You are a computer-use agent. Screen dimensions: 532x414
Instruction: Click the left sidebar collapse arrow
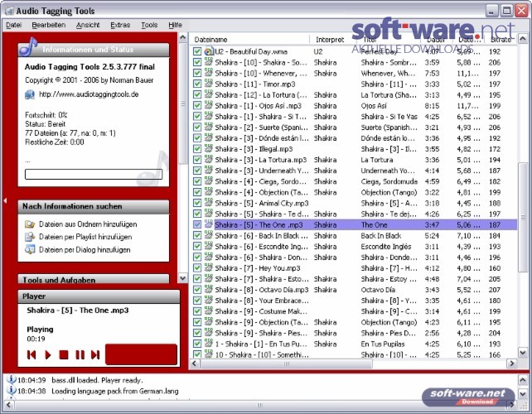tap(5, 200)
